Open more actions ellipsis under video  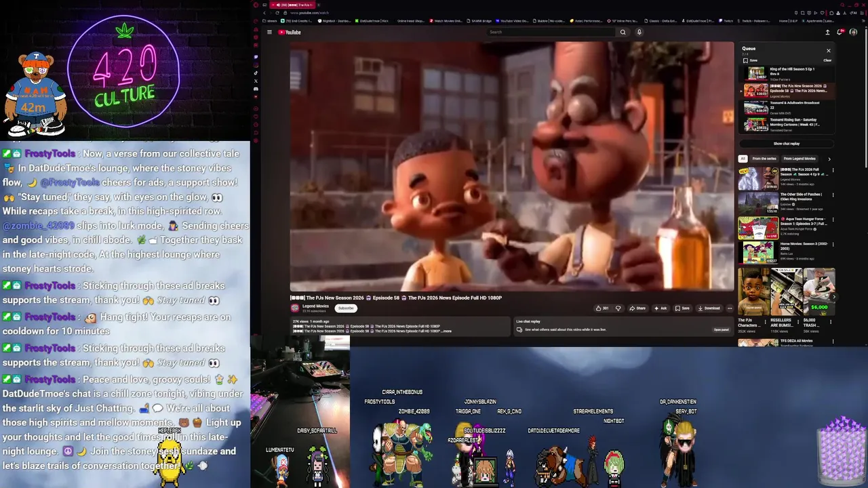click(x=730, y=308)
